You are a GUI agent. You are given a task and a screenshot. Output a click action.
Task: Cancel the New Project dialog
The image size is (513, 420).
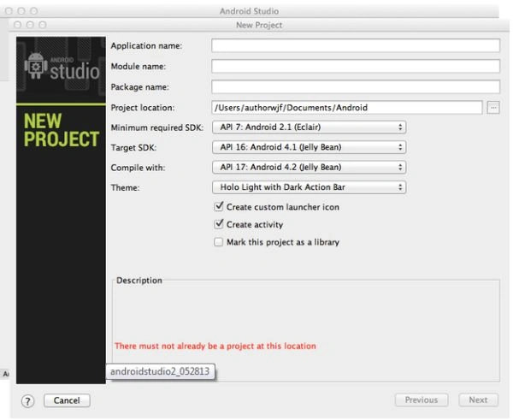click(67, 400)
